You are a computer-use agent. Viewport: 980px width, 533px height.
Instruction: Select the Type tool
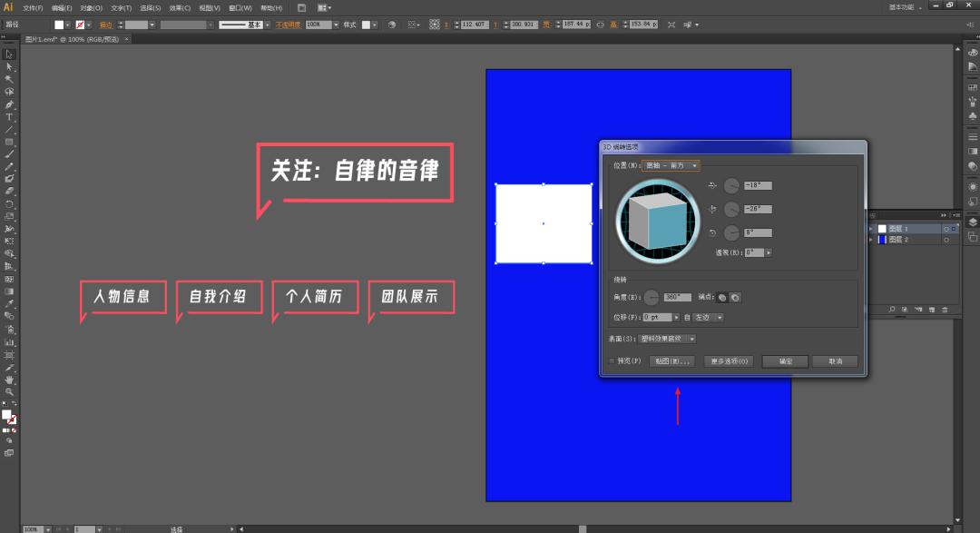[x=10, y=116]
